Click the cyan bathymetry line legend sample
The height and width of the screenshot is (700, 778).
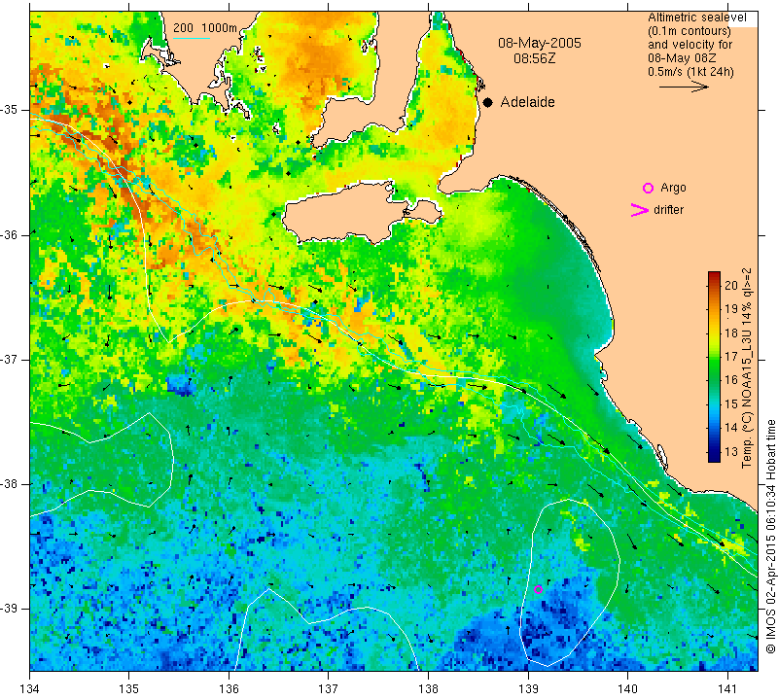pyautogui.click(x=191, y=38)
